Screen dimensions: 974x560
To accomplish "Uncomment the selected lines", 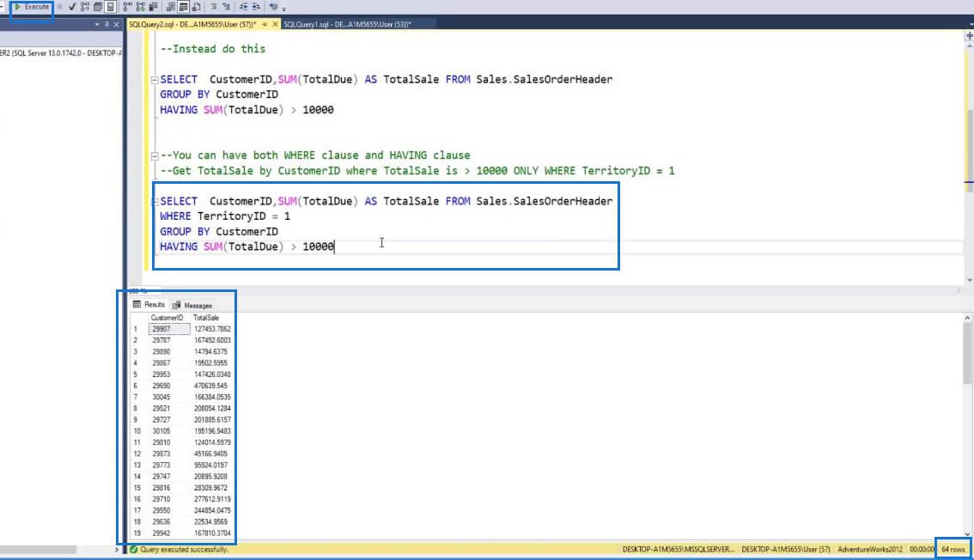I will [226, 7].
